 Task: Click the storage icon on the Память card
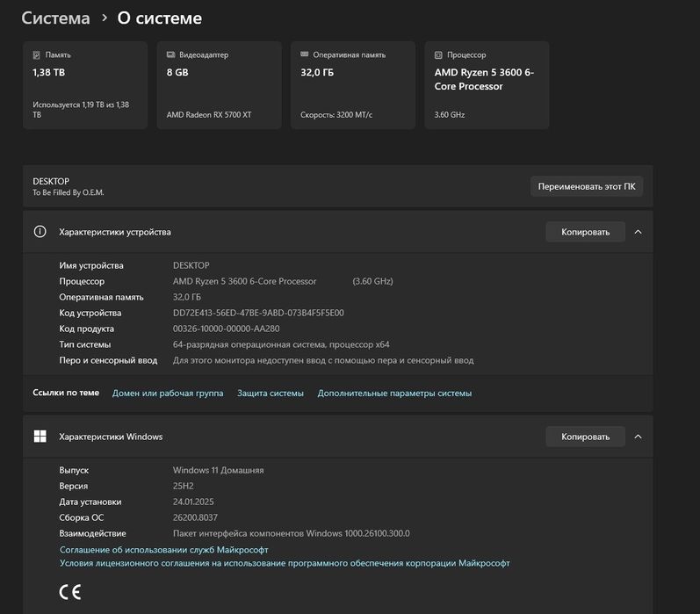click(37, 54)
